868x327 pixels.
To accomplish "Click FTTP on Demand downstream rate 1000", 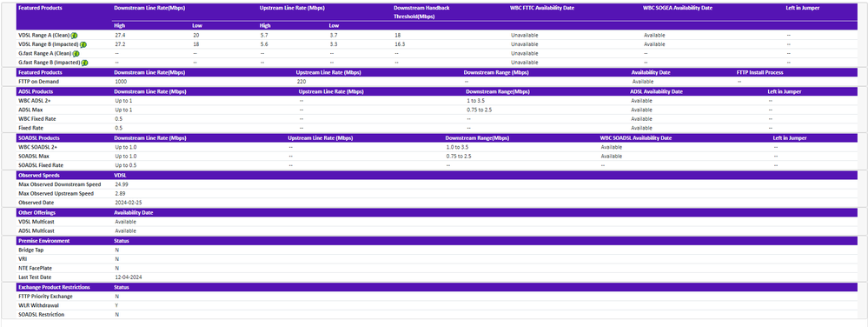I will (121, 82).
